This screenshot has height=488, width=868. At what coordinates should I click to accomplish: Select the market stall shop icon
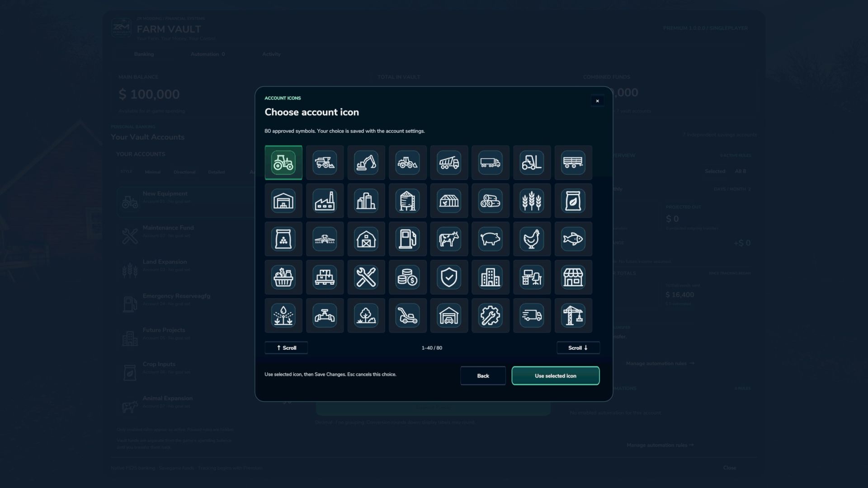(573, 277)
